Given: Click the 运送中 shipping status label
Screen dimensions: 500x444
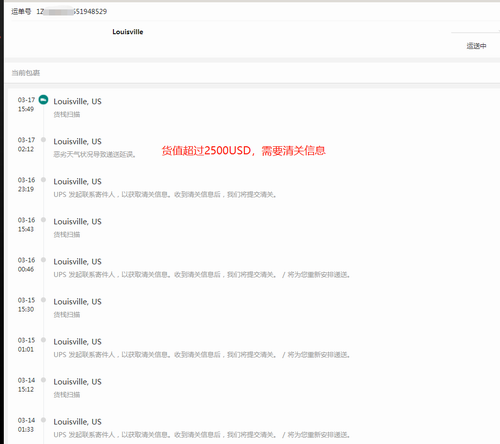Looking at the screenshot, I should pyautogui.click(x=476, y=46).
